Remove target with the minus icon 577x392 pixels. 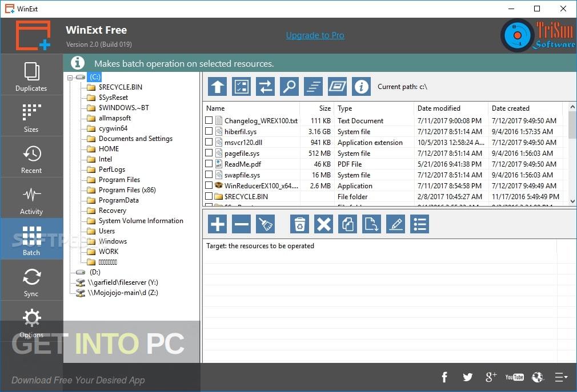coord(242,224)
